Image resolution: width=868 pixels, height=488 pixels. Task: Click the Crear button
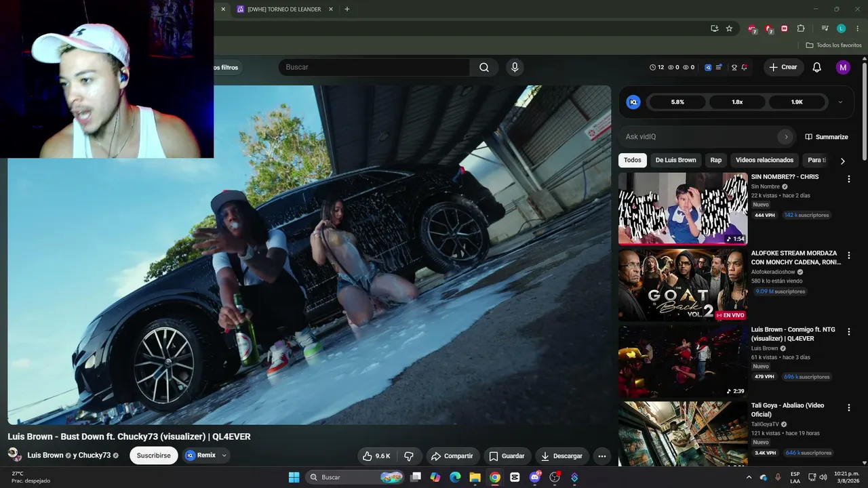(x=783, y=67)
